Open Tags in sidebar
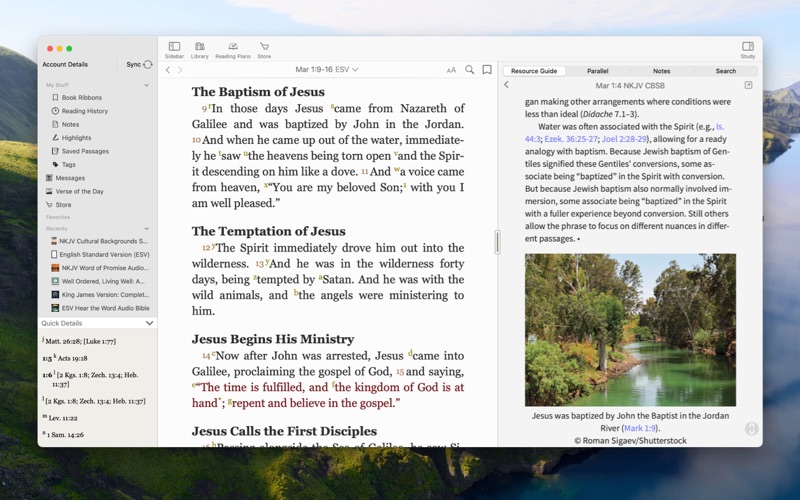 68,165
